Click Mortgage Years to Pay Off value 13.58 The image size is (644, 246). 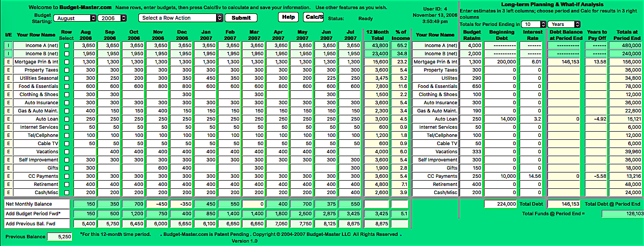pos(596,62)
